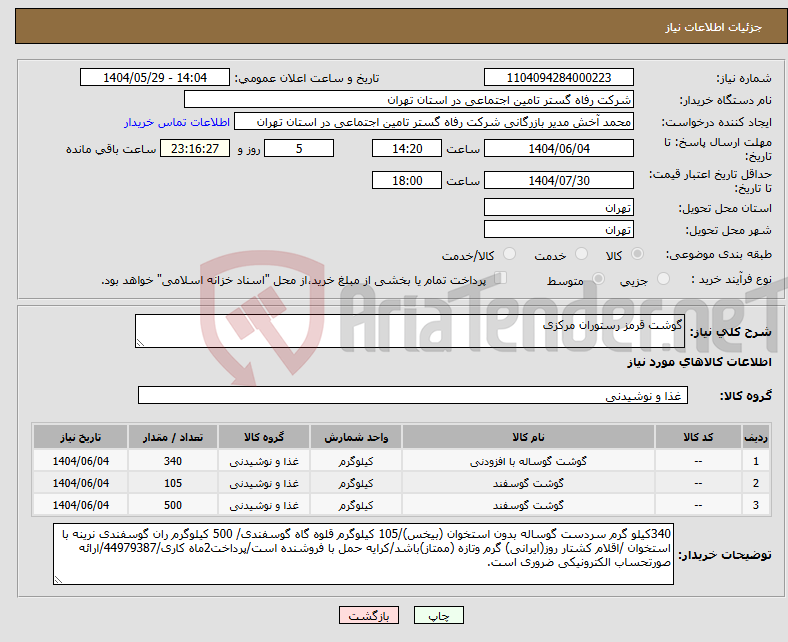Click resize handle of general description textarea
Screen dimensions: 788x642
(140, 343)
